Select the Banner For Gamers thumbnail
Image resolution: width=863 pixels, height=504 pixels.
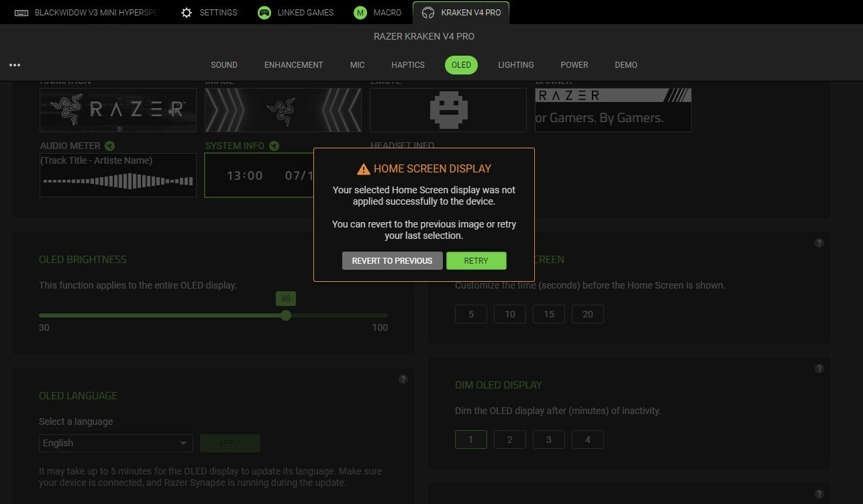[x=613, y=110]
